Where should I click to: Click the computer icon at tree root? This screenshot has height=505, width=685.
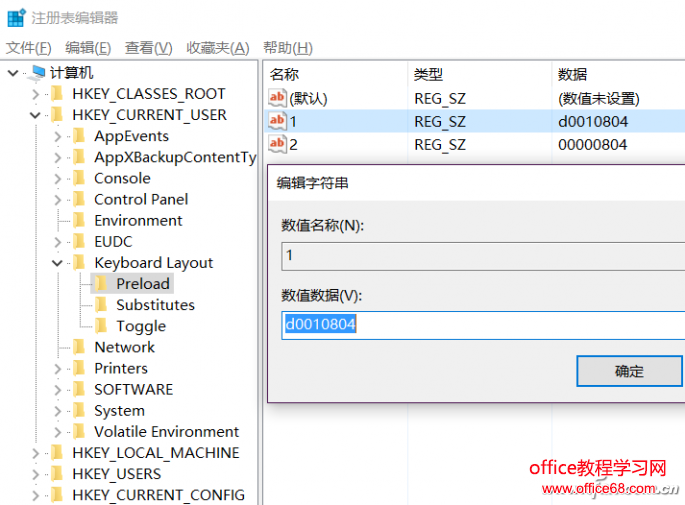(x=37, y=73)
